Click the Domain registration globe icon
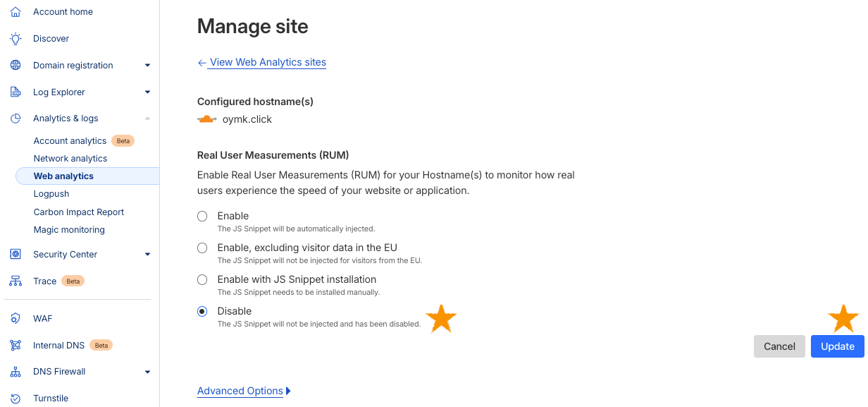 pos(15,66)
